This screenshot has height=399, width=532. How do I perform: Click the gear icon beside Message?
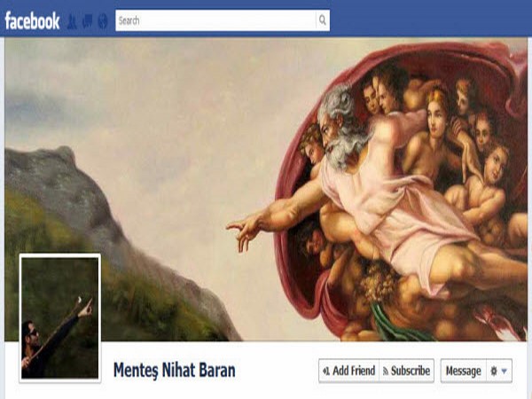[494, 372]
